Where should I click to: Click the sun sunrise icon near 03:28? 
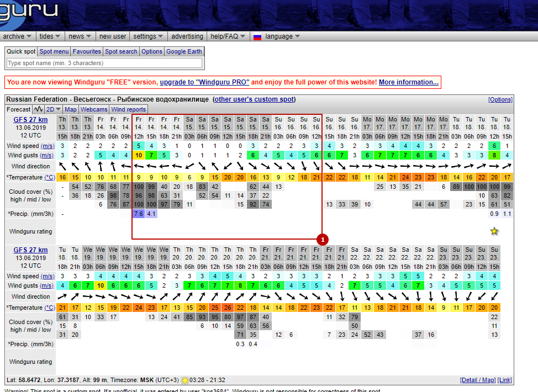pos(184,380)
